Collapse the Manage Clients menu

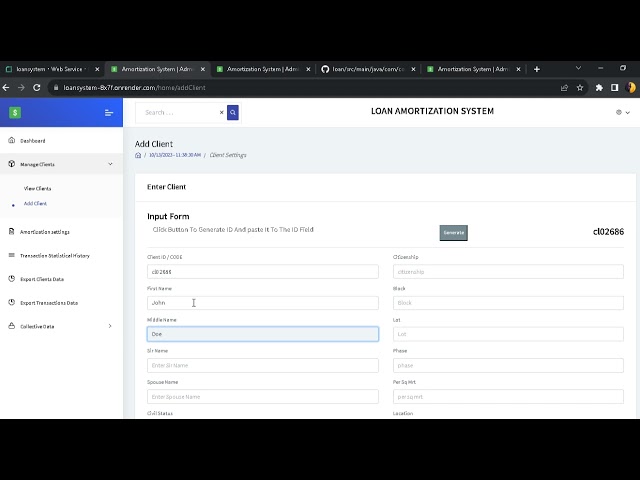click(x=61, y=164)
